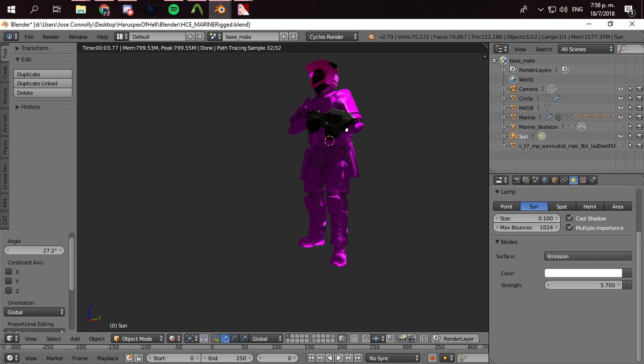This screenshot has height=364, width=644.
Task: Click the Circle modifier wrench icon in outliner
Action: coord(557,98)
